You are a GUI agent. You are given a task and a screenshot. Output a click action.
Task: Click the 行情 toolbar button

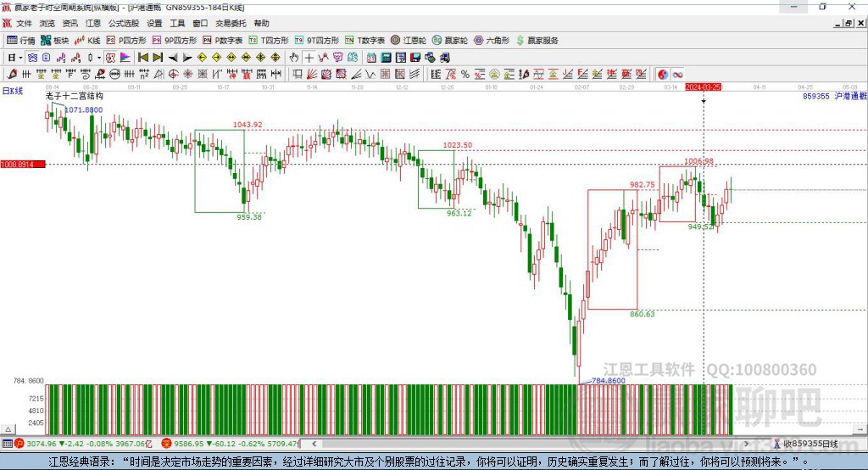point(20,41)
